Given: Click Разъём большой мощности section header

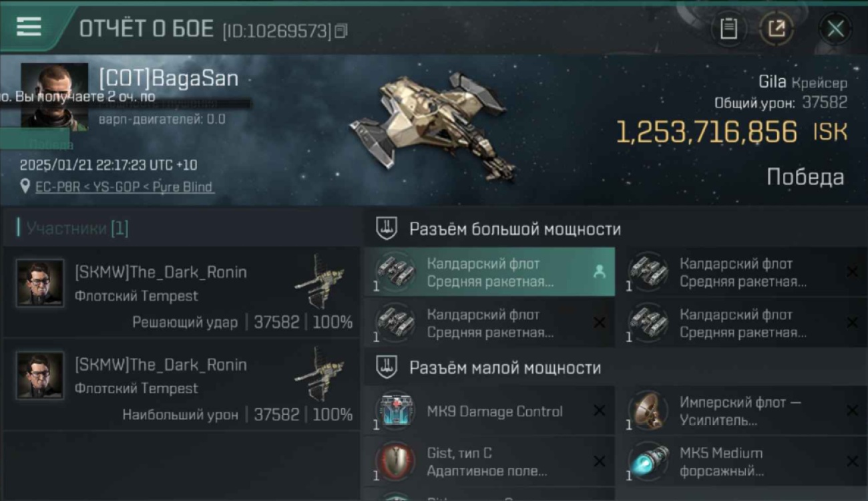Looking at the screenshot, I should click(515, 229).
